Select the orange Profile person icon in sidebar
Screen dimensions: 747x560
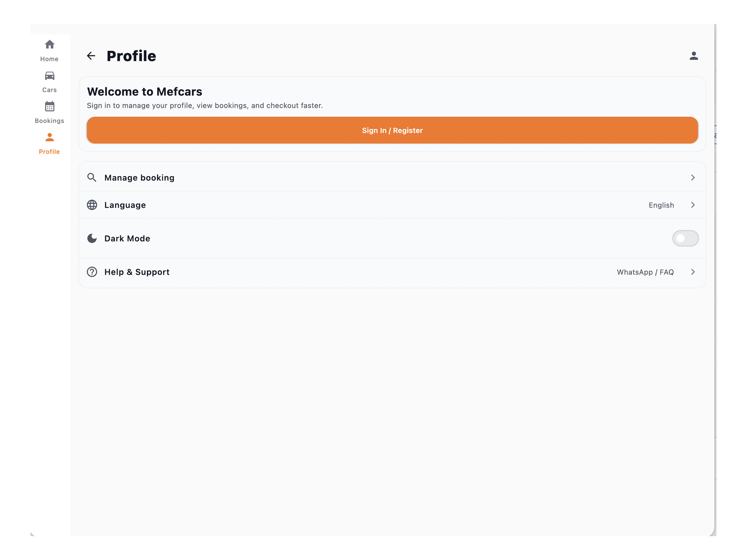[x=50, y=137]
